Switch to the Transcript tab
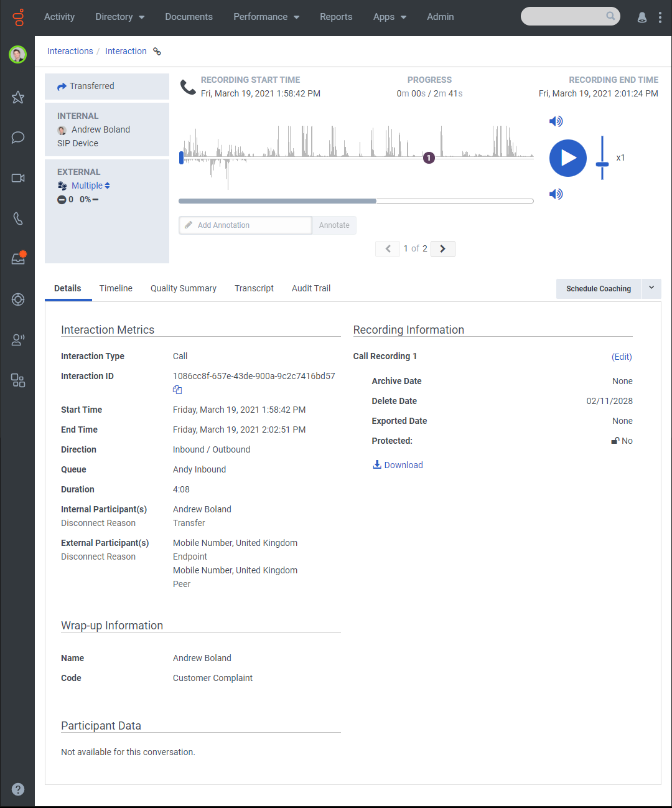672x808 pixels. 254,288
